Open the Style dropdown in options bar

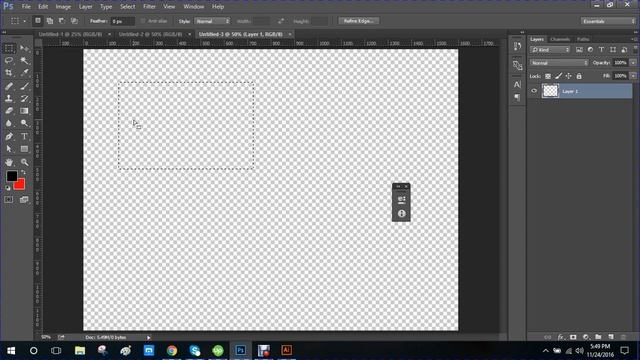click(212, 21)
